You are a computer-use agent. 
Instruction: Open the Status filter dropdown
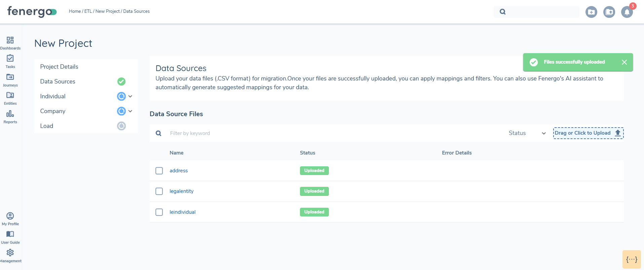click(527, 133)
